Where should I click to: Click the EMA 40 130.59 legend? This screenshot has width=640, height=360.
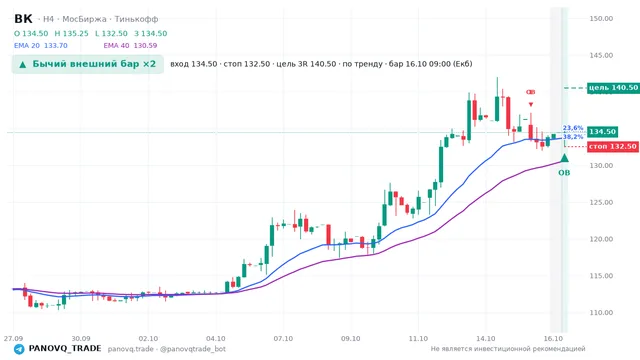click(130, 46)
